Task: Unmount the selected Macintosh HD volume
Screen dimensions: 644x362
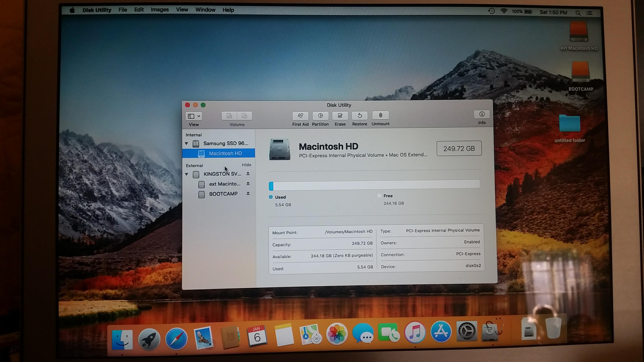Action: pyautogui.click(x=380, y=115)
